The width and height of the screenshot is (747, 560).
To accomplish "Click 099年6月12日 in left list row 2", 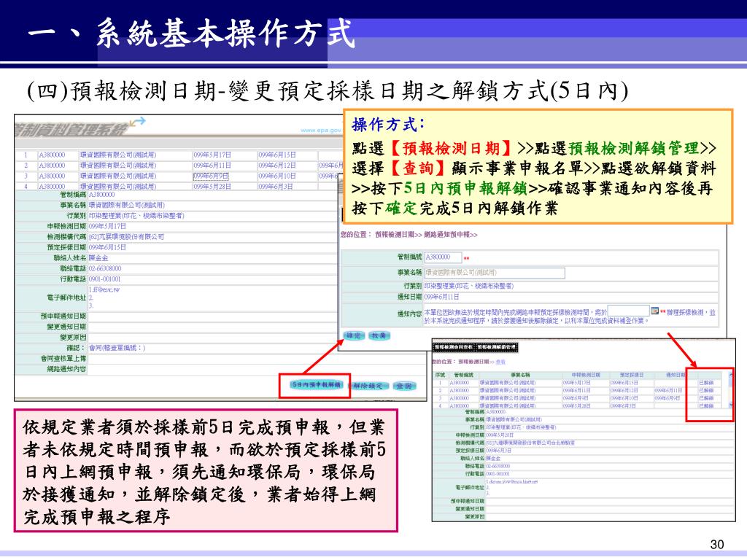I will [277, 166].
